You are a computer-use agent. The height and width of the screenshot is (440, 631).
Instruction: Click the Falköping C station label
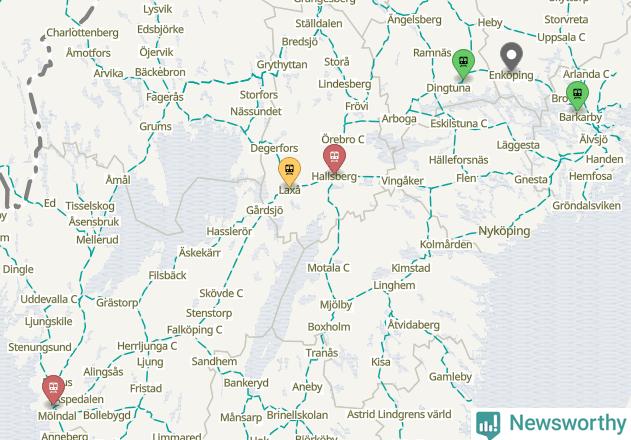pos(194,330)
